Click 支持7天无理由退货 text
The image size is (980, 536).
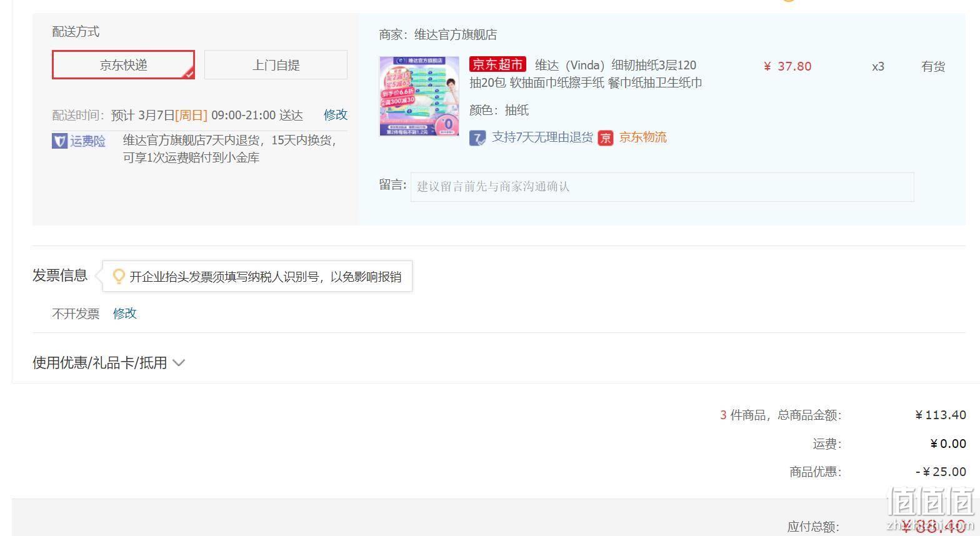click(x=542, y=137)
